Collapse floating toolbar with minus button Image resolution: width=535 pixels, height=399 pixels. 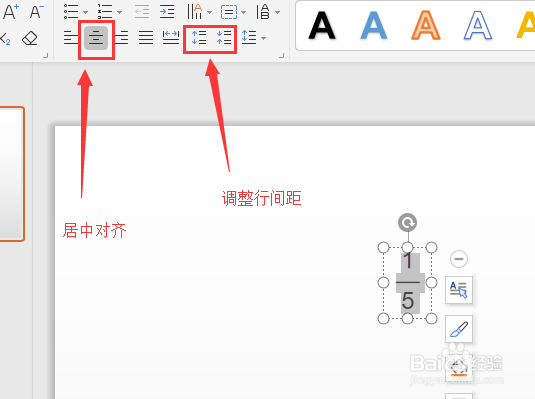tap(459, 259)
